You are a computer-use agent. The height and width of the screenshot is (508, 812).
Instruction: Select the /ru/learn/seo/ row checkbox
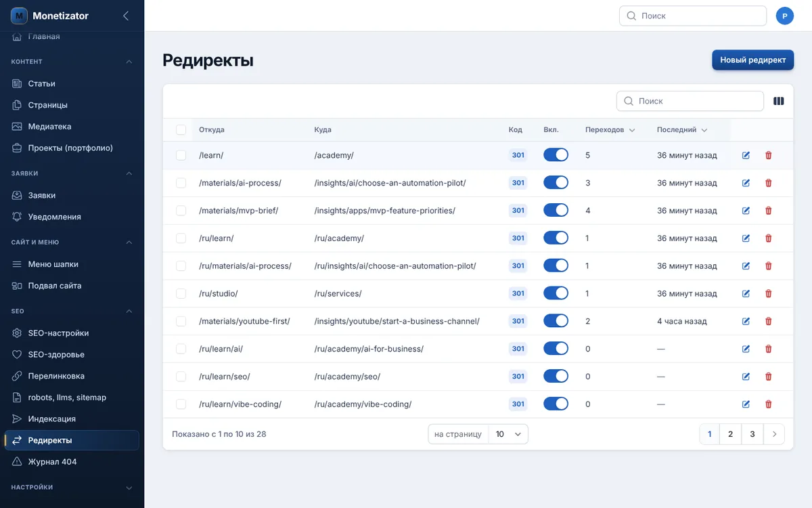coord(181,377)
